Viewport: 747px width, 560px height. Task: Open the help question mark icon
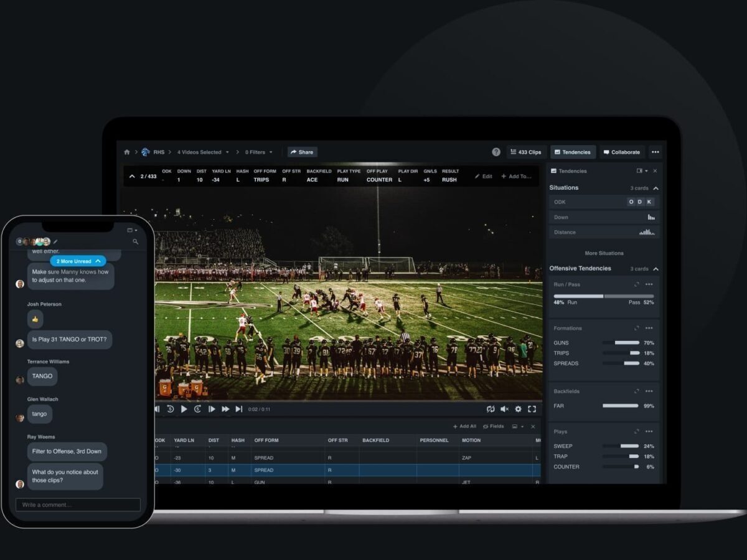tap(496, 152)
